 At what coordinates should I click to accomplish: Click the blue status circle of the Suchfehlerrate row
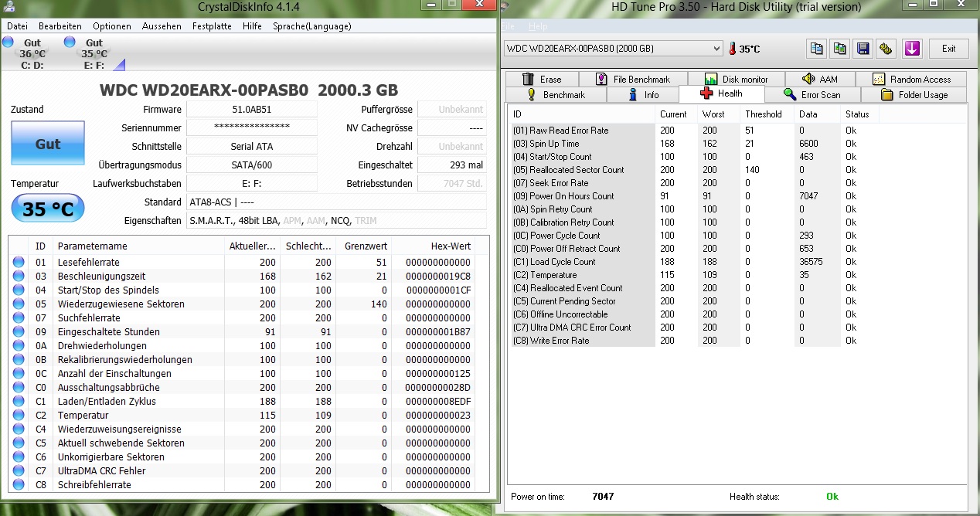point(19,317)
